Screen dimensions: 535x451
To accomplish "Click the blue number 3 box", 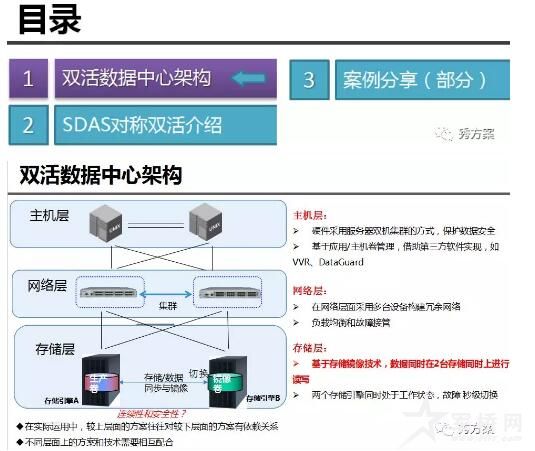I will 309,80.
